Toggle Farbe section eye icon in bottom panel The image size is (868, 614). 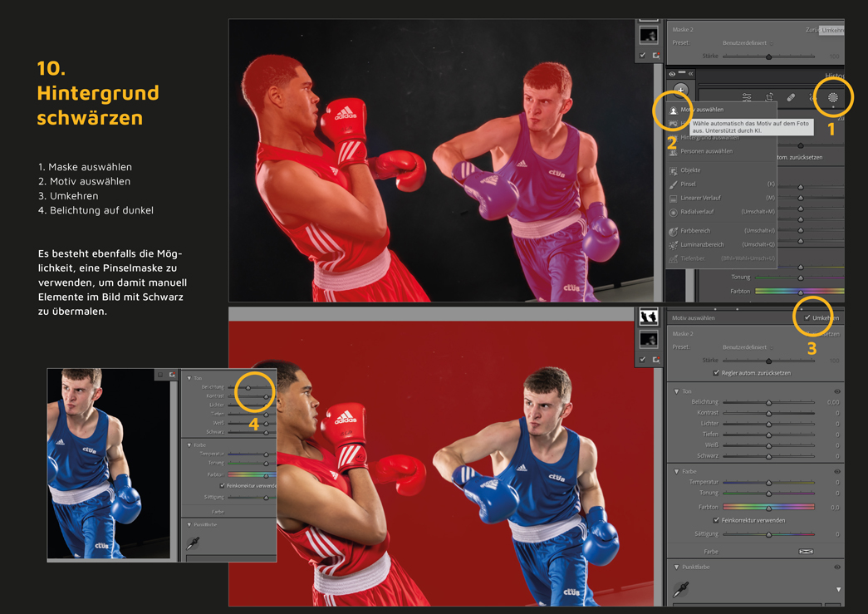tap(837, 472)
